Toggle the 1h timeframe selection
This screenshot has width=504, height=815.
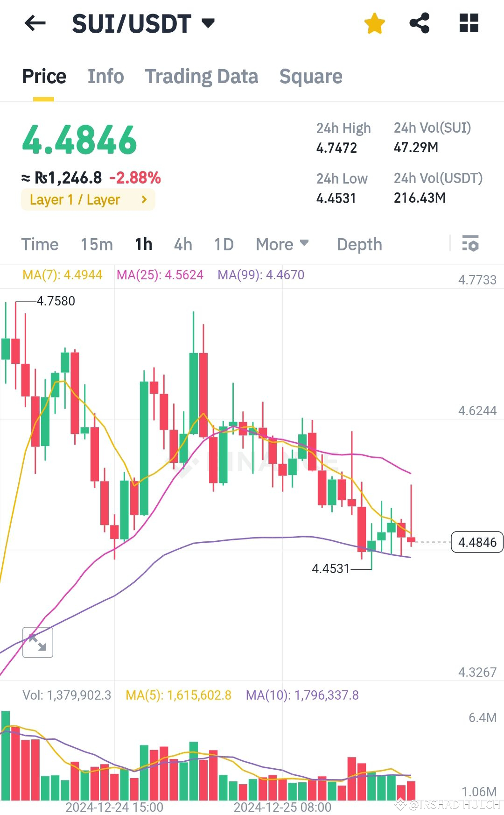pos(143,244)
